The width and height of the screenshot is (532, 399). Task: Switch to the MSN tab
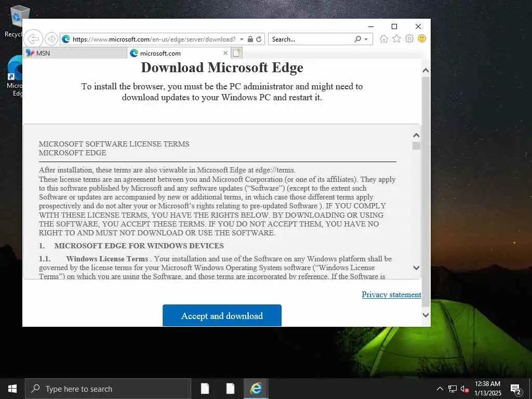(75, 53)
